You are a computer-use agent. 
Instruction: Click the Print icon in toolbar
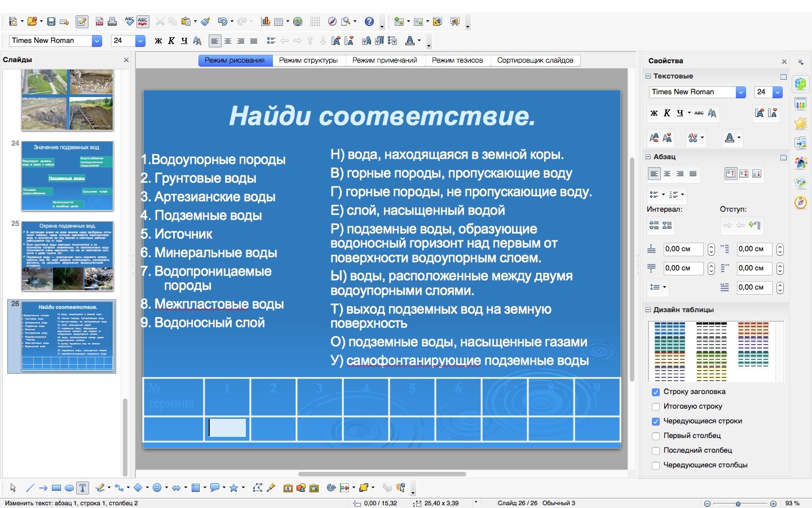[x=112, y=21]
